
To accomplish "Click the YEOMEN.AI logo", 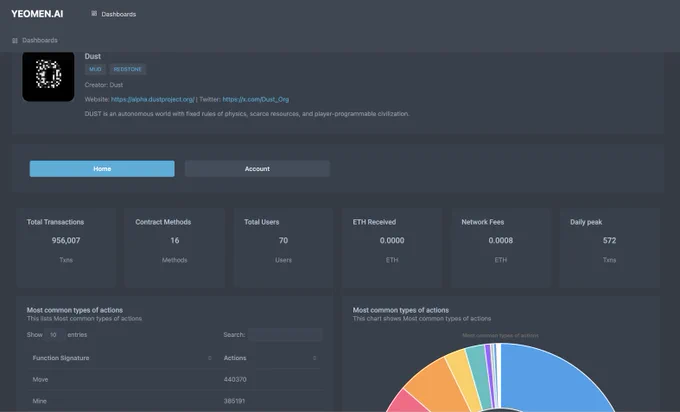I will tap(37, 14).
